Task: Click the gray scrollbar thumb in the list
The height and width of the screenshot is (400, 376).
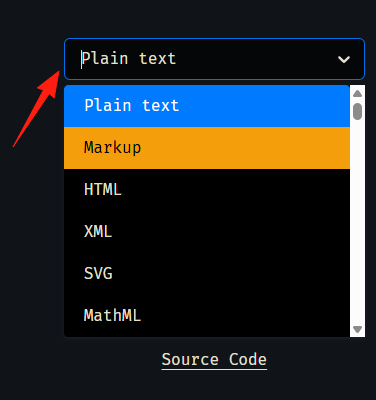Action: (357, 111)
